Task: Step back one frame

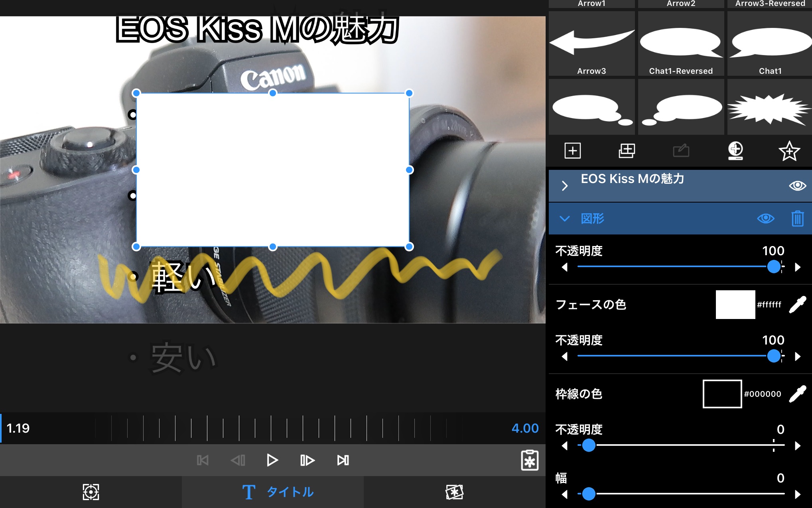Action: click(238, 460)
